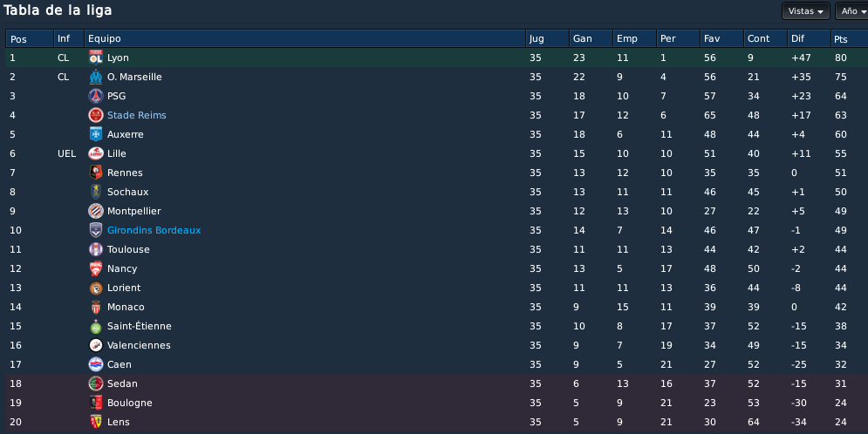Click the Lens club badge
Image resolution: width=868 pixels, height=434 pixels.
coord(96,422)
